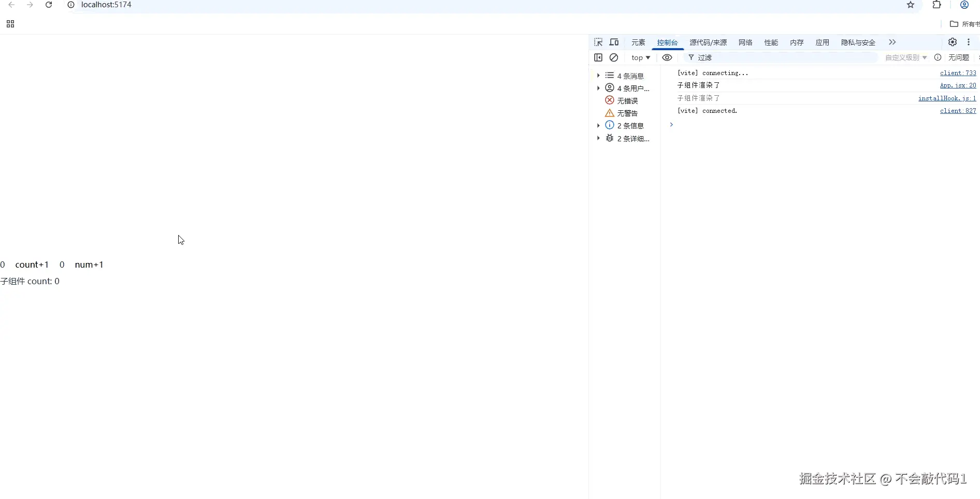
Task: Focus the console 过滤 filter field
Action: pos(781,57)
